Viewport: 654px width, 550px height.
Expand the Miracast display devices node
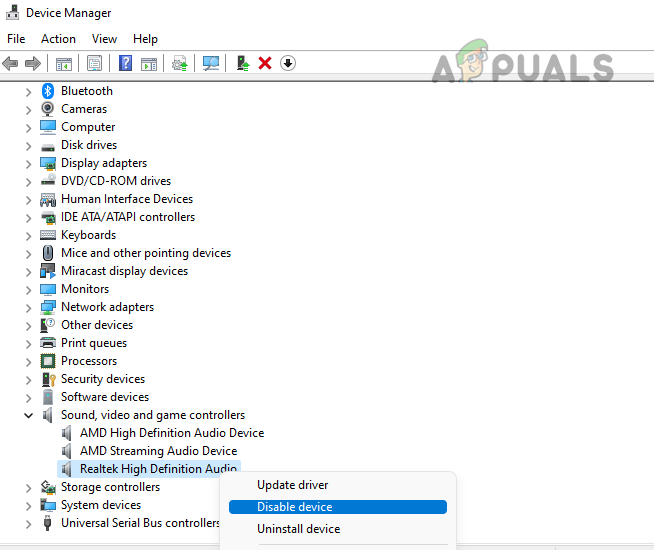coord(28,272)
